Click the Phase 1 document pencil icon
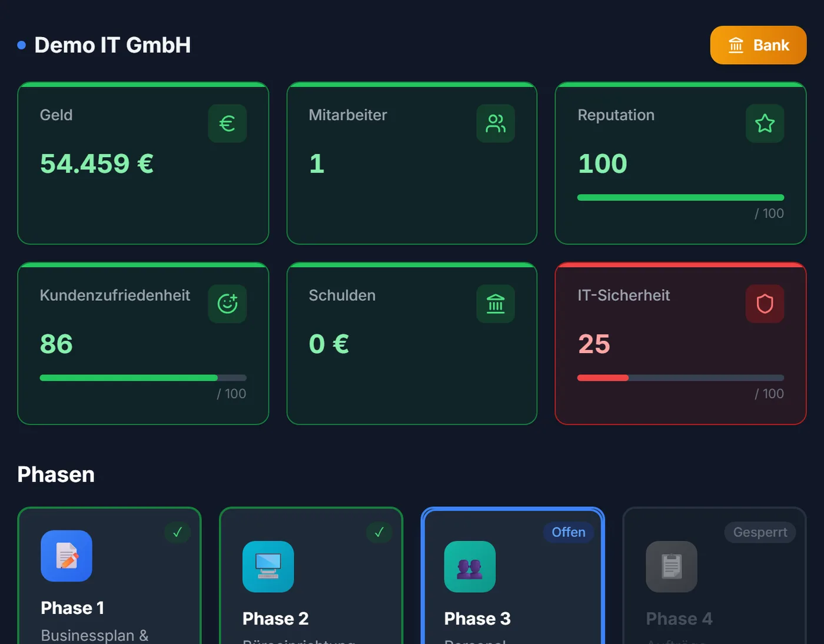 point(67,556)
